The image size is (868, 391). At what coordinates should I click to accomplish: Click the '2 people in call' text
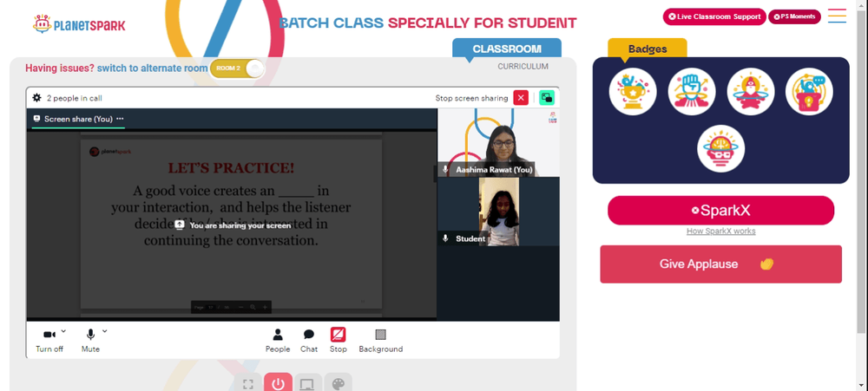(x=74, y=99)
